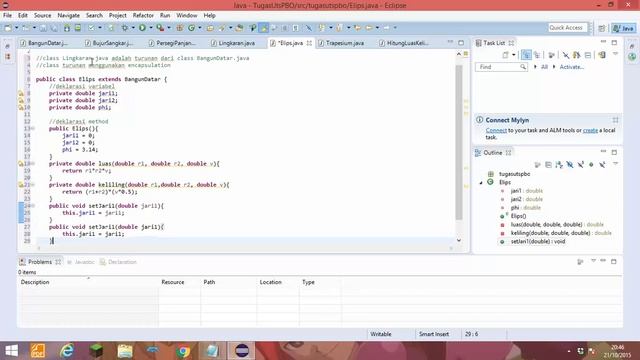The width and height of the screenshot is (640, 360).
Task: Select setJari1(double) method in Outline
Action: tap(538, 242)
